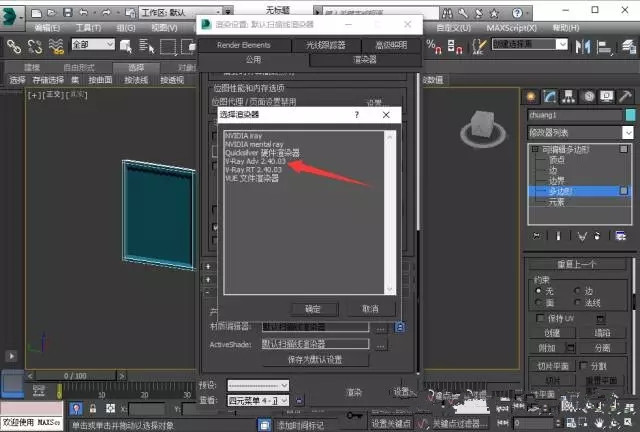Toggle the Spinner Snap magnet tool
Viewport: 640px width, 432px height.
tap(455, 46)
